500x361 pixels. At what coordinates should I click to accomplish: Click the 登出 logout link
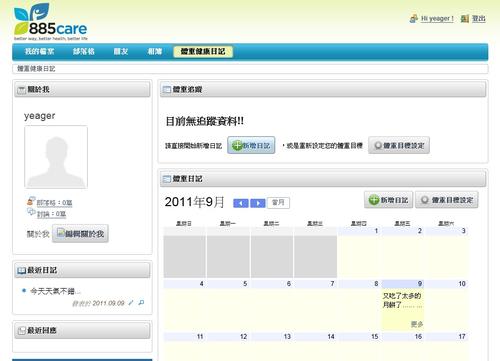click(x=479, y=19)
